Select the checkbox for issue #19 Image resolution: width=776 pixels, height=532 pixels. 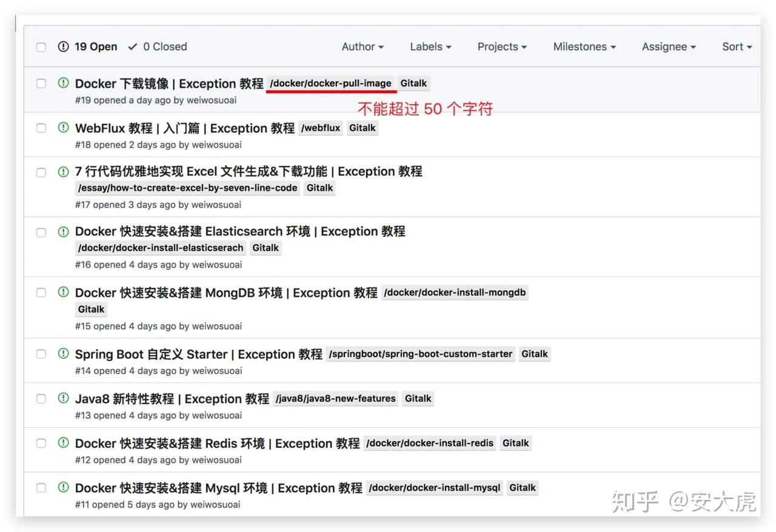(x=41, y=84)
